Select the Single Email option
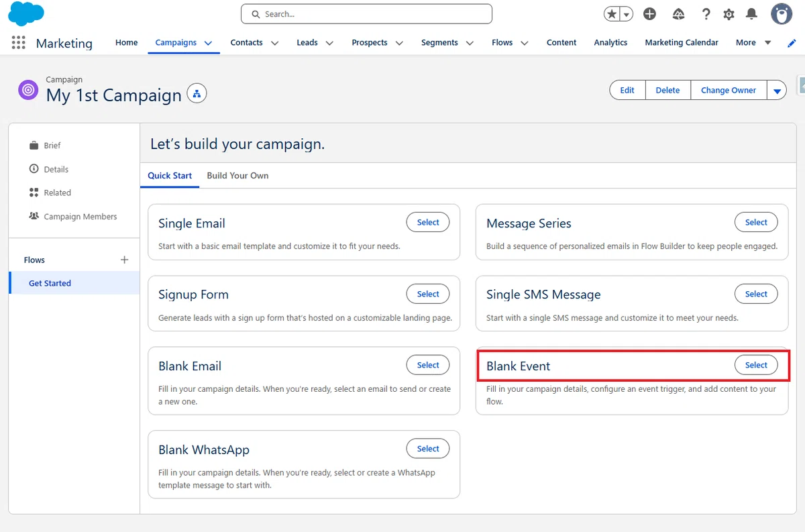 tap(428, 222)
